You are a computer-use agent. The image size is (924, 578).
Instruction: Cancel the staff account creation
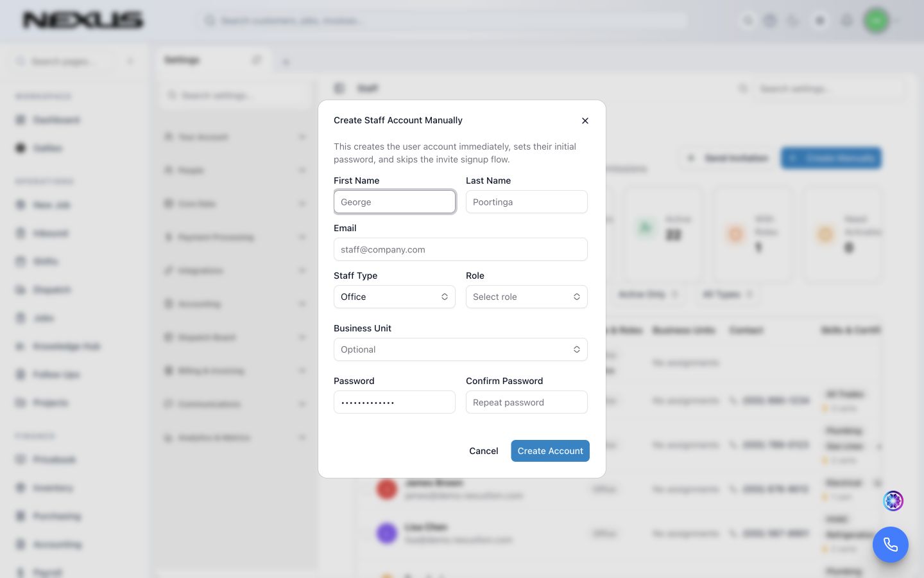[x=484, y=451]
